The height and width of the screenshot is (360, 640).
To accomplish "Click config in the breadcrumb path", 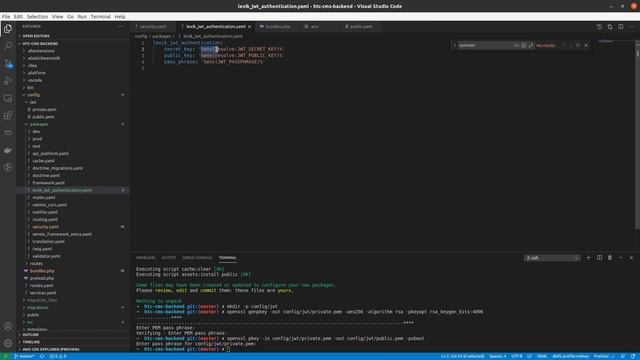I will (x=140, y=36).
